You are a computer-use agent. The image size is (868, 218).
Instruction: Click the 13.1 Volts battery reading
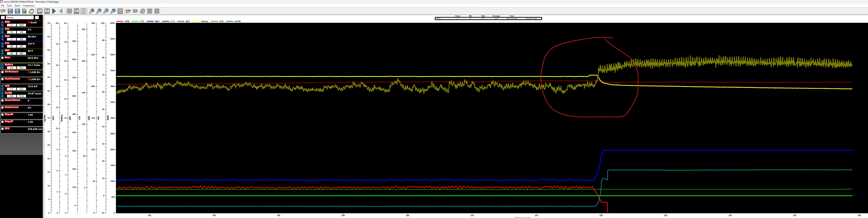[x=34, y=65]
